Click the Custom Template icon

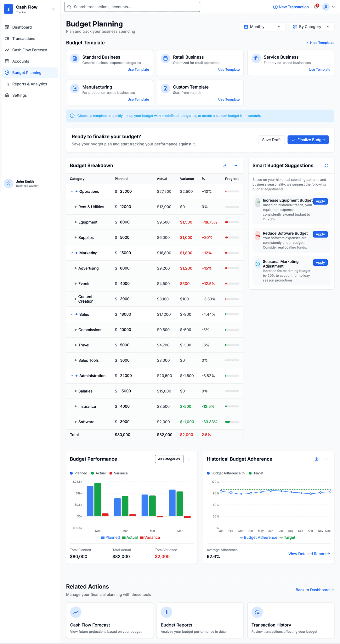[x=166, y=89]
